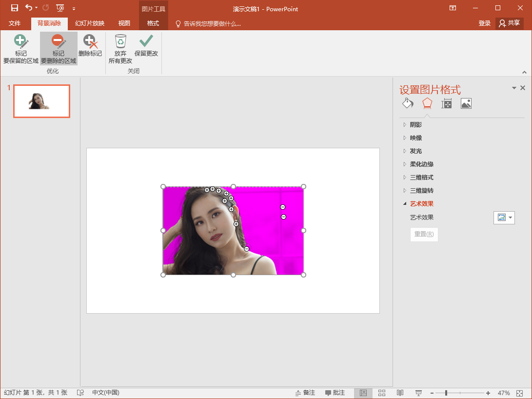
Task: Switch to the 视图 ribbon tab
Action: tap(124, 23)
